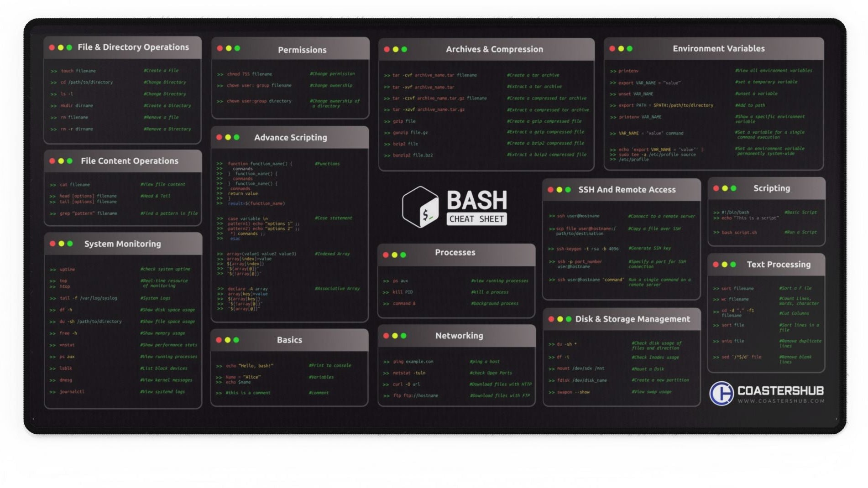Click the green dot on the Networking panel
Image resolution: width=868 pixels, height=488 pixels.
[x=403, y=336]
